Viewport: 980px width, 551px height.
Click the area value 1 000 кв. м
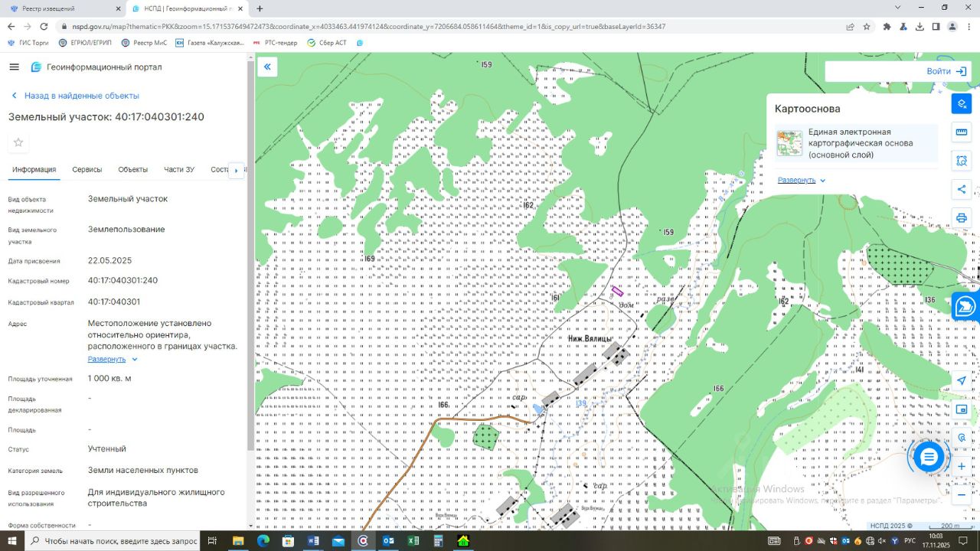pyautogui.click(x=109, y=378)
